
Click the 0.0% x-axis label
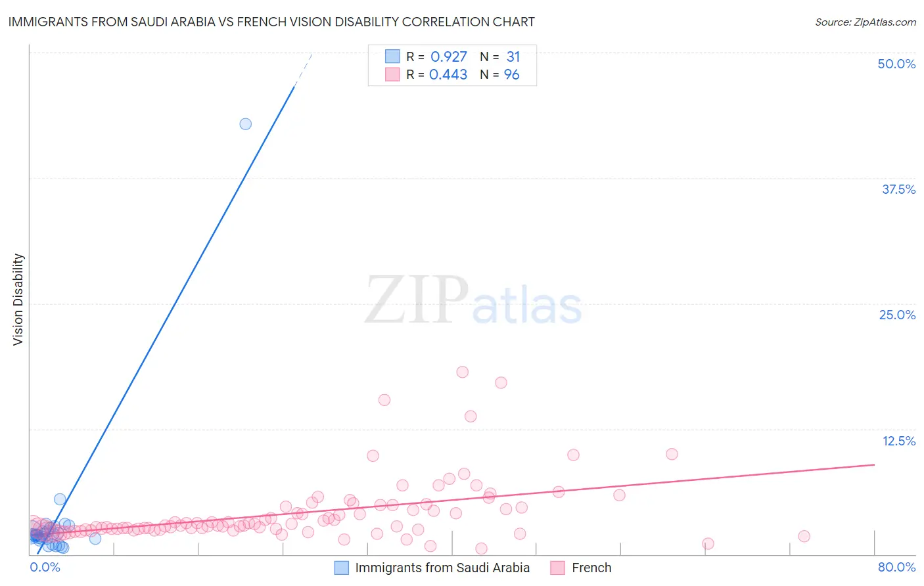coord(45,567)
